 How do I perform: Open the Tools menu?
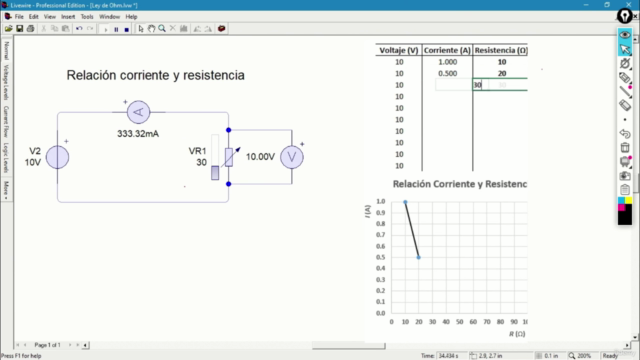tap(87, 17)
